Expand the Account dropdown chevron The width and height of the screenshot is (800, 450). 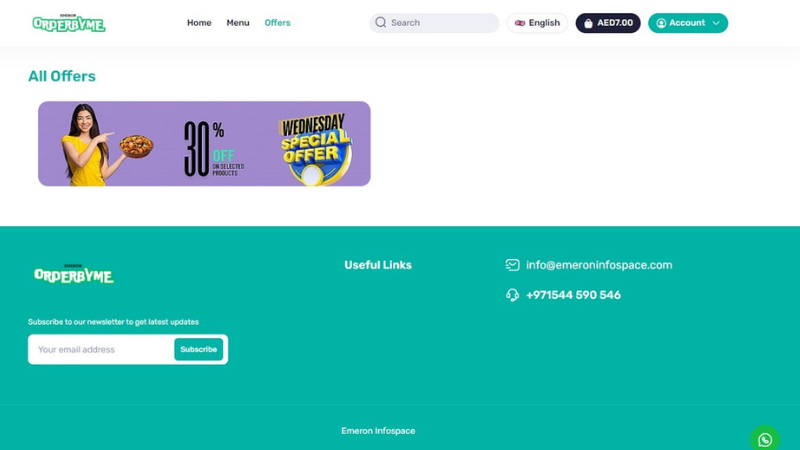click(716, 23)
